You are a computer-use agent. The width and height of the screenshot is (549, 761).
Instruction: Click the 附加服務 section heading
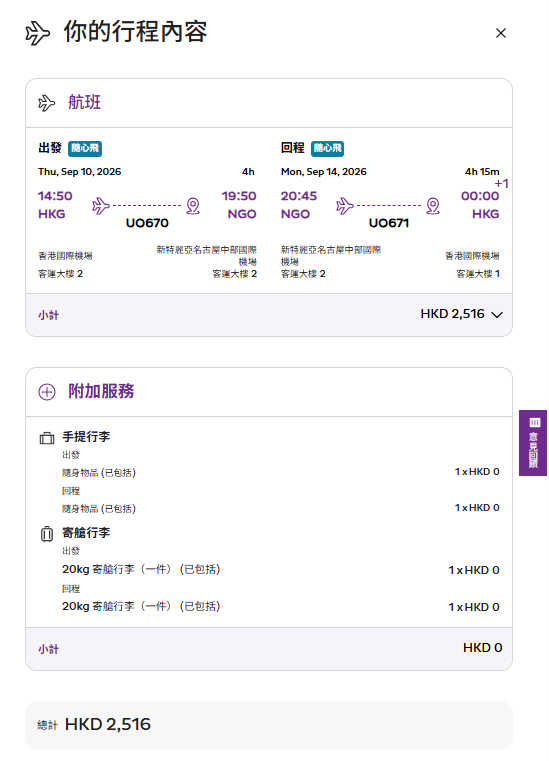point(101,391)
